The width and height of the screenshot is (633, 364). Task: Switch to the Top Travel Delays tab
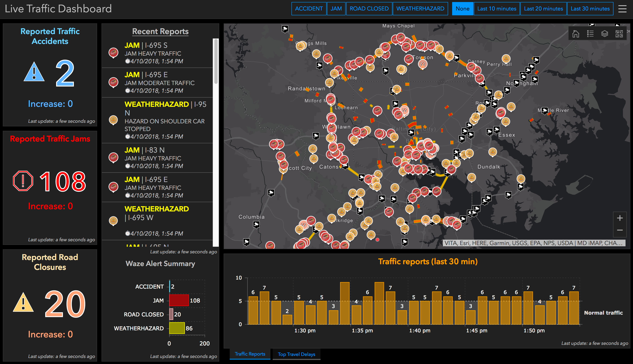point(296,354)
